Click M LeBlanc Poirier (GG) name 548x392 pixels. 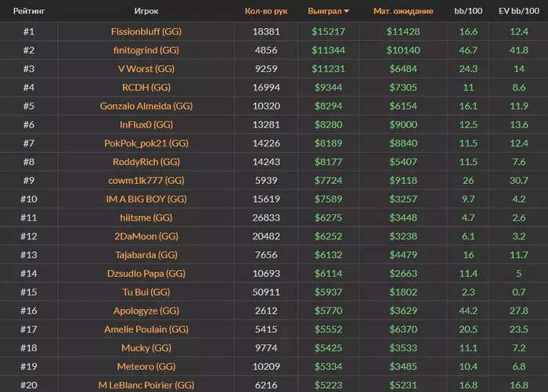146,386
